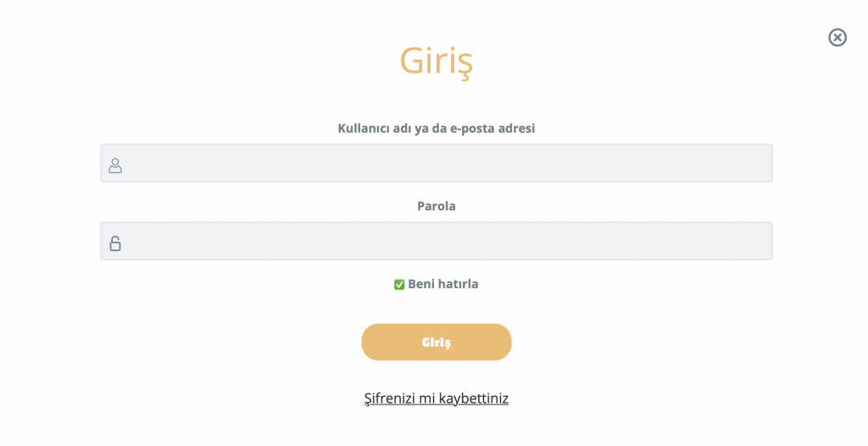This screenshot has height=446, width=868.
Task: Place the cursor in the e-posta text box
Action: tap(449, 164)
